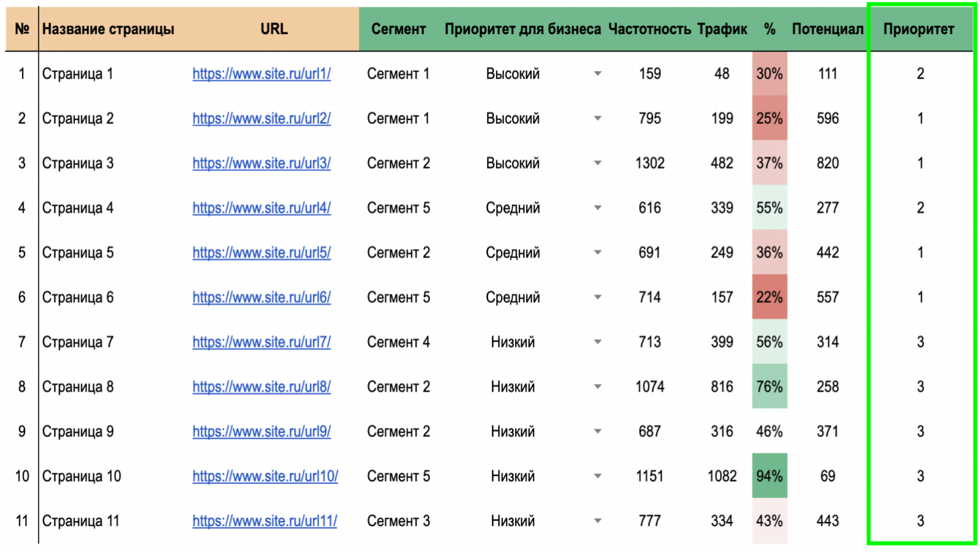Viewport: 980px width, 552px height.
Task: Select traffic value 1082 cell
Action: tap(722, 477)
